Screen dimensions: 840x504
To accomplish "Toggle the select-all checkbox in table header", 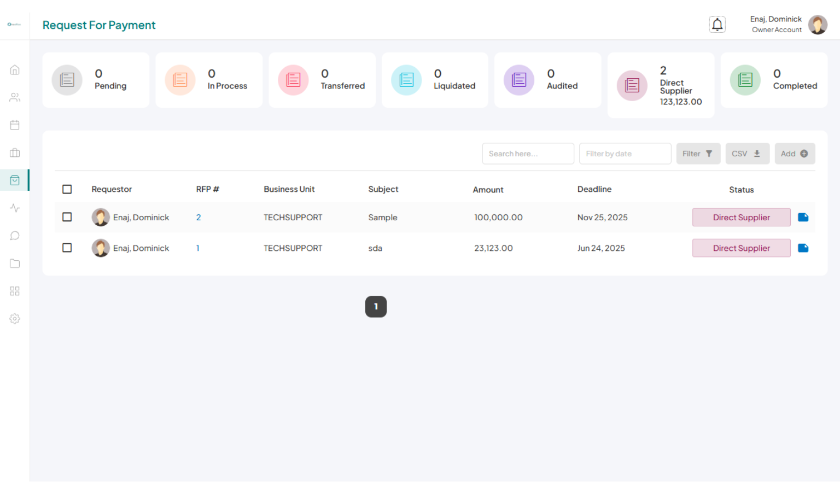I will (x=67, y=189).
